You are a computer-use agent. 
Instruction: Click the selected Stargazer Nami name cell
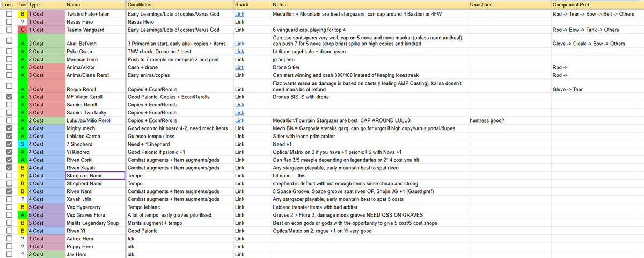[95, 175]
